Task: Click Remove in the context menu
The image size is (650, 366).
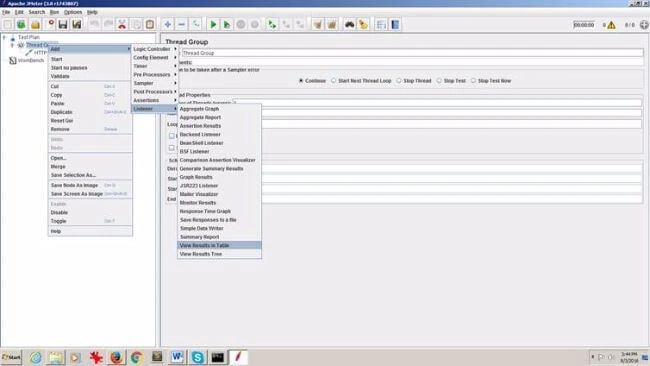Action: coord(90,129)
